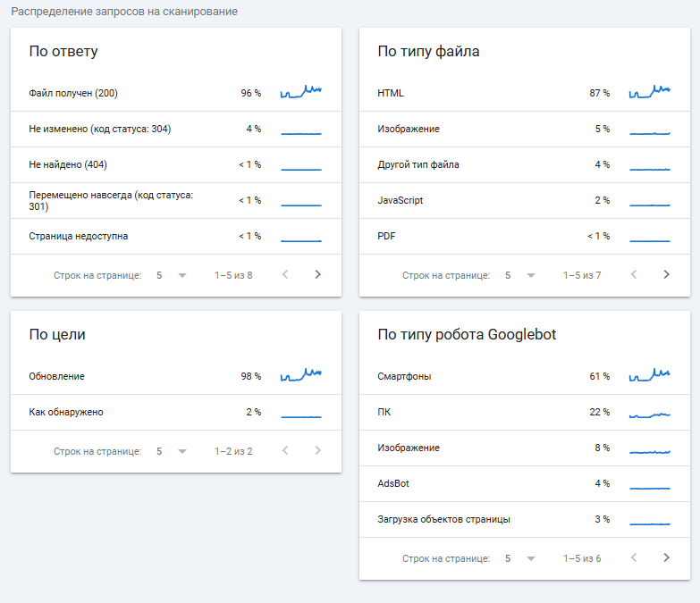Go to next page in По ответу card
This screenshot has width=700, height=603.
coord(317,275)
